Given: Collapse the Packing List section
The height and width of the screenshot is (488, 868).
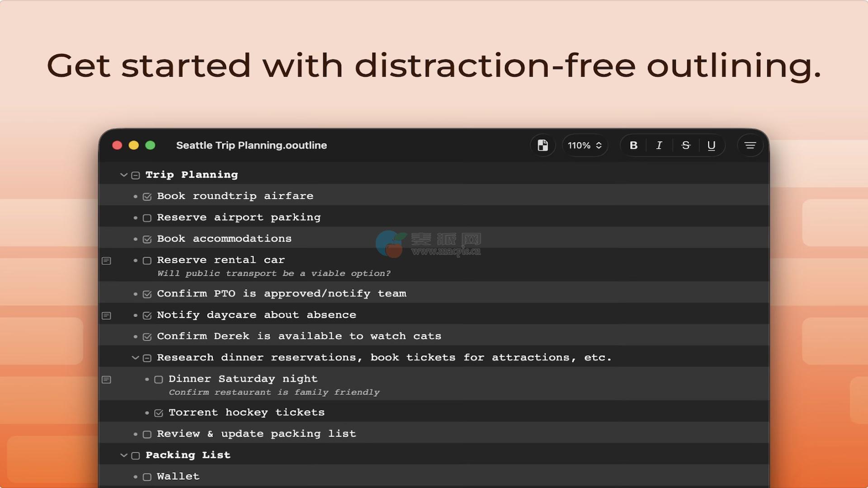Looking at the screenshot, I should pyautogui.click(x=123, y=455).
